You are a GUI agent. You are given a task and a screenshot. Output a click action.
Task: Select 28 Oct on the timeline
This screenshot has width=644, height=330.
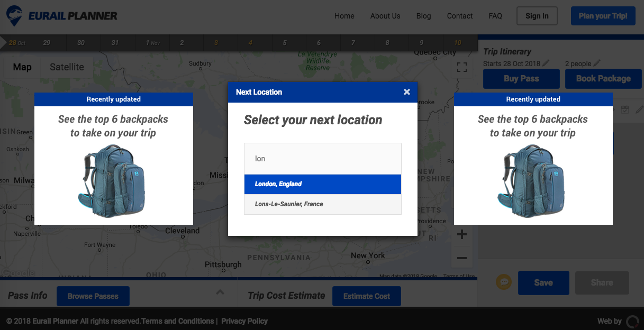click(17, 43)
